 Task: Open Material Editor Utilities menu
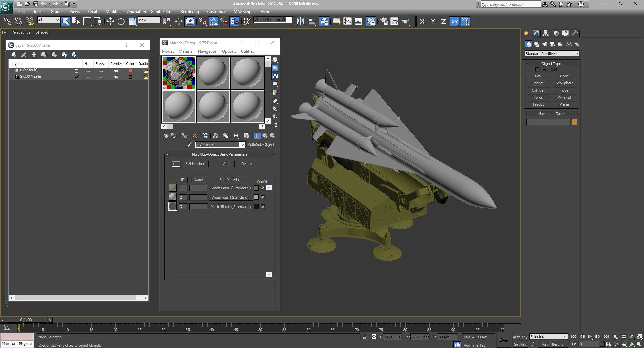pyautogui.click(x=247, y=51)
